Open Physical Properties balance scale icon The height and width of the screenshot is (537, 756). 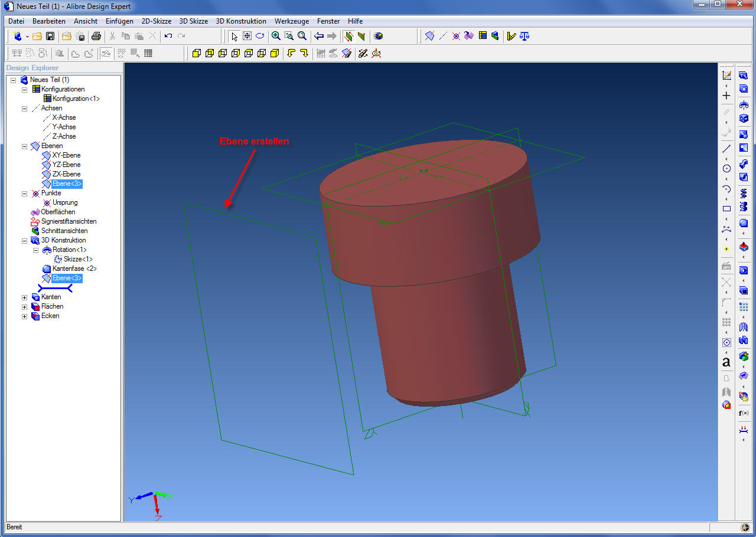(524, 36)
